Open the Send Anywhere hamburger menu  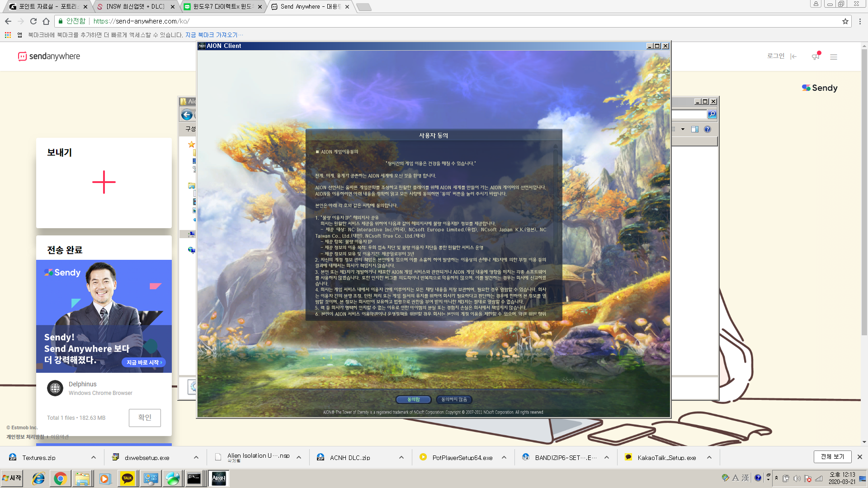(834, 57)
